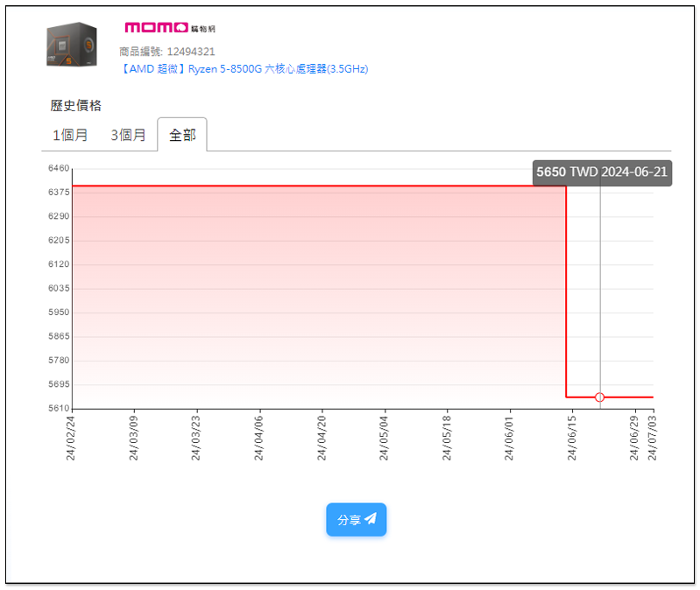
Task: Click the AMD Ryzen 5 box thumbnail
Action: pos(72,45)
